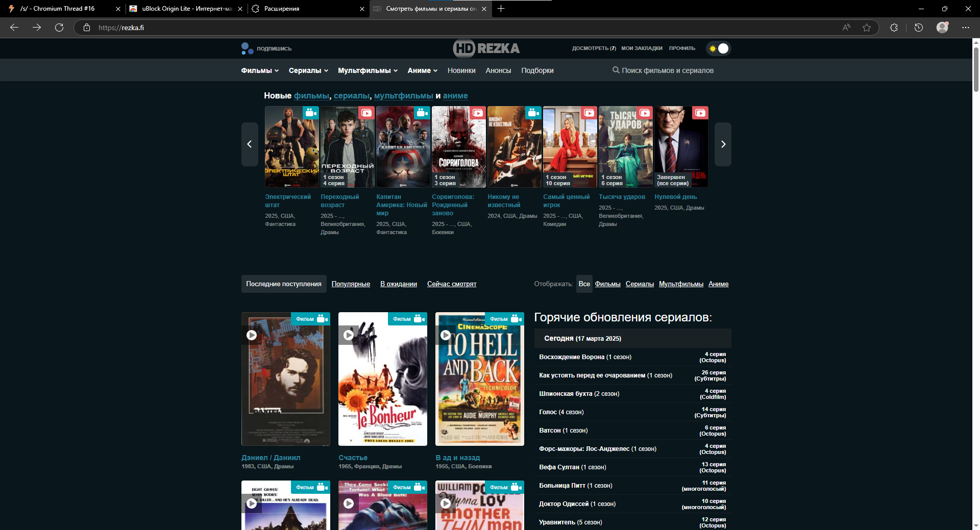This screenshot has height=530, width=980.
Task: Close the active HDrezka tab
Action: tap(484, 9)
